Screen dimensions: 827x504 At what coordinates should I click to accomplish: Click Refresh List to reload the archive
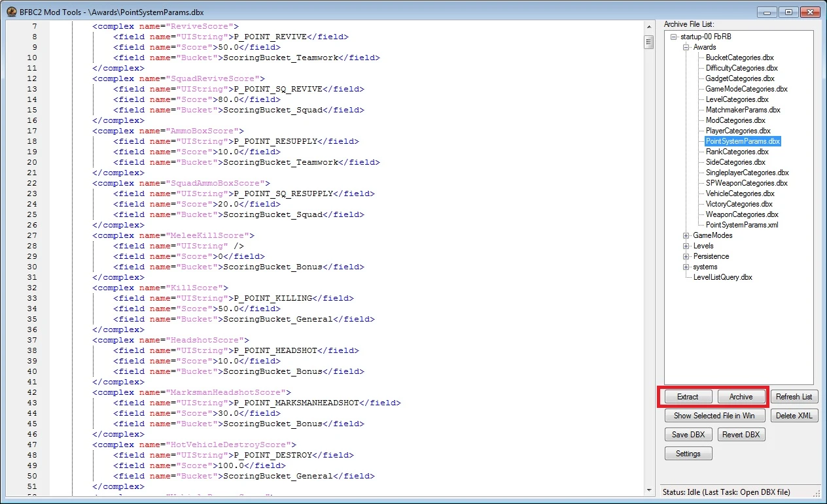point(794,396)
